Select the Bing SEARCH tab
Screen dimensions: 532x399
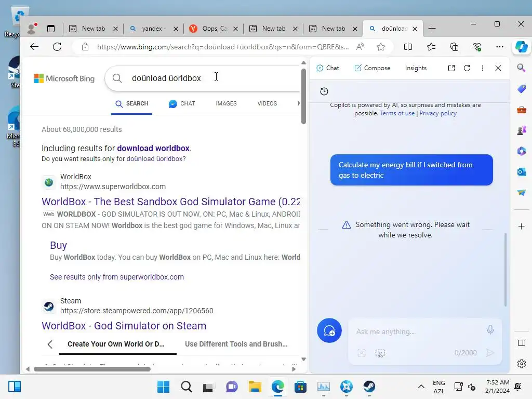(131, 104)
